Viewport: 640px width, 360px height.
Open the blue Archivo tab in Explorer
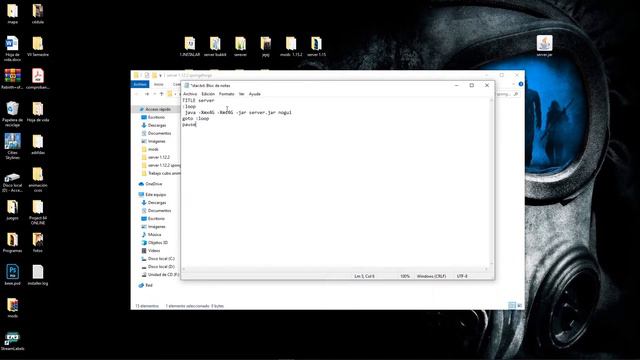(x=140, y=84)
